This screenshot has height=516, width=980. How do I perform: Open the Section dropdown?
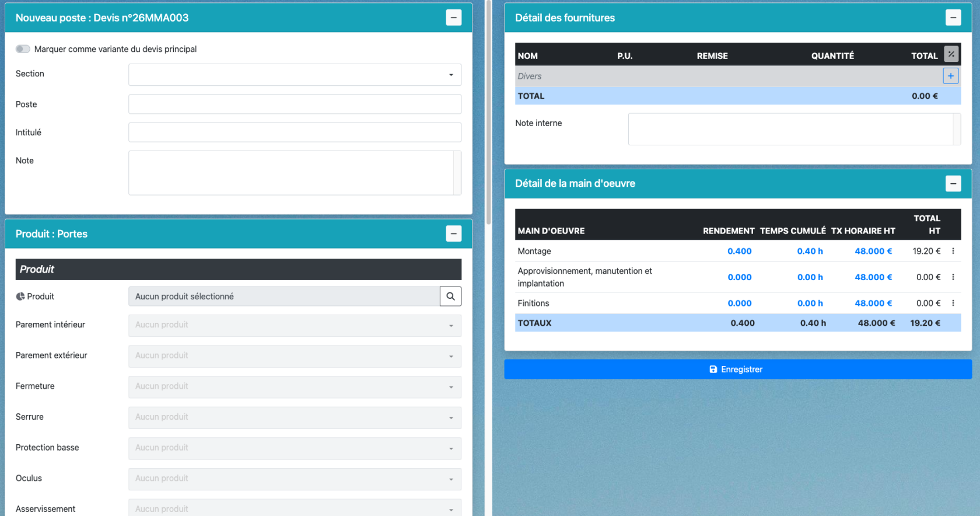pyautogui.click(x=295, y=75)
